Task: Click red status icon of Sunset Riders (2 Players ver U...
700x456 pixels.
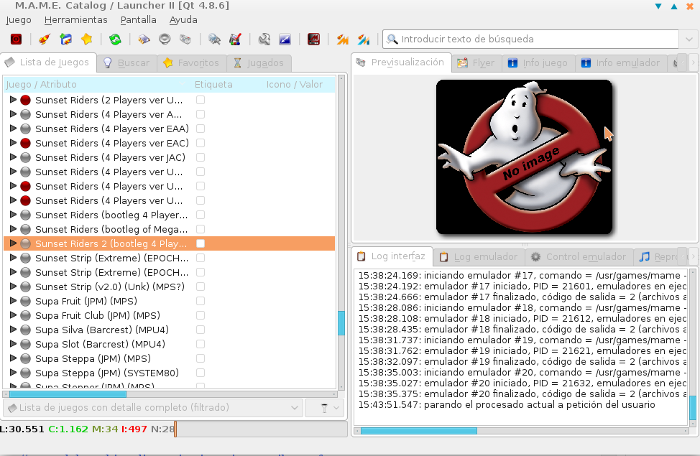Action: pos(25,100)
